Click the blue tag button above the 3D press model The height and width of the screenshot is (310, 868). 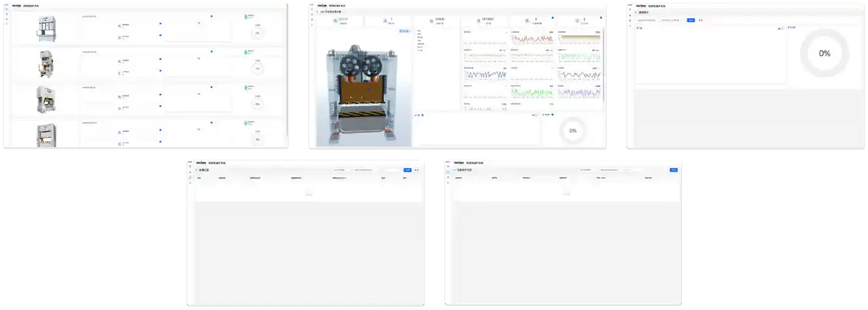405,31
